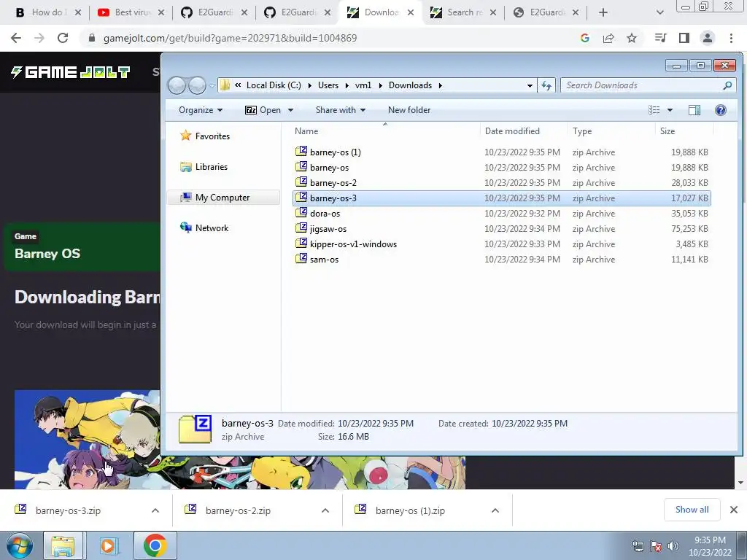Select Favorites in the navigation pane
Image resolution: width=747 pixels, height=560 pixels.
[x=212, y=136]
